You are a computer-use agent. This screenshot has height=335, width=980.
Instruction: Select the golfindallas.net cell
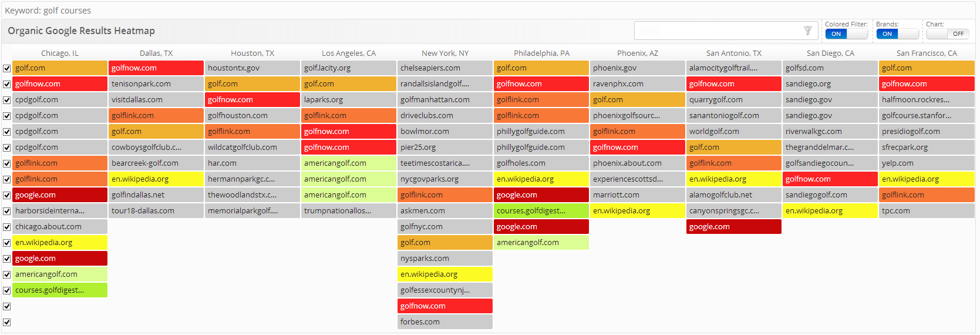coord(156,195)
